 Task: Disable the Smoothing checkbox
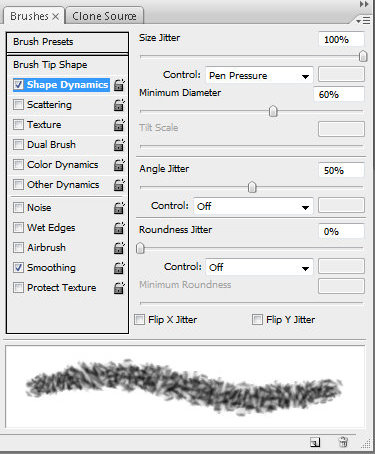18,268
